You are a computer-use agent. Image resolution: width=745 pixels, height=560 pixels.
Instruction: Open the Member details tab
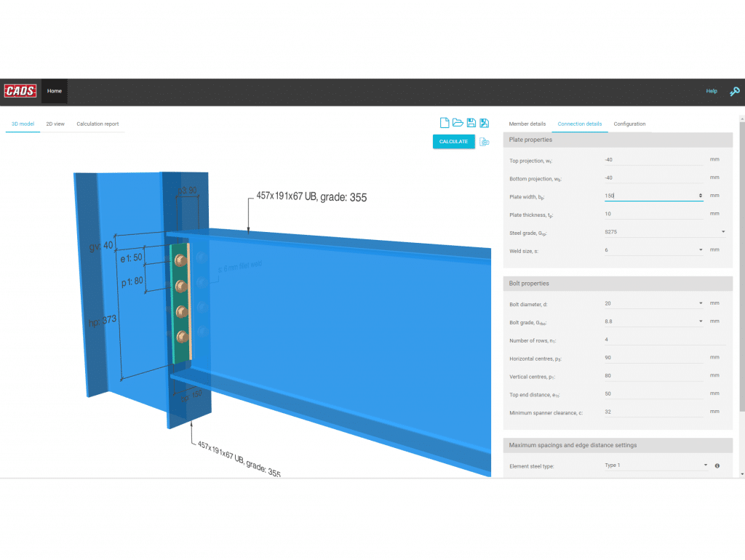point(527,124)
